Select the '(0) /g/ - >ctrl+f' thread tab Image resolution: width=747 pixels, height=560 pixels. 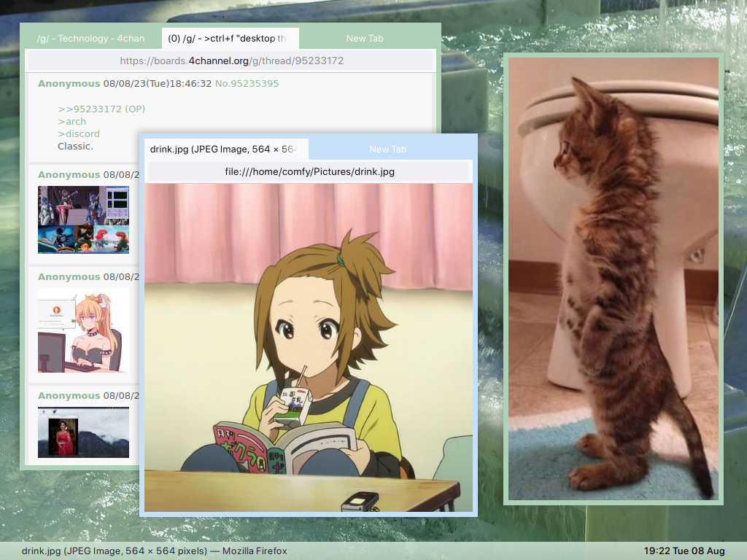(x=230, y=38)
